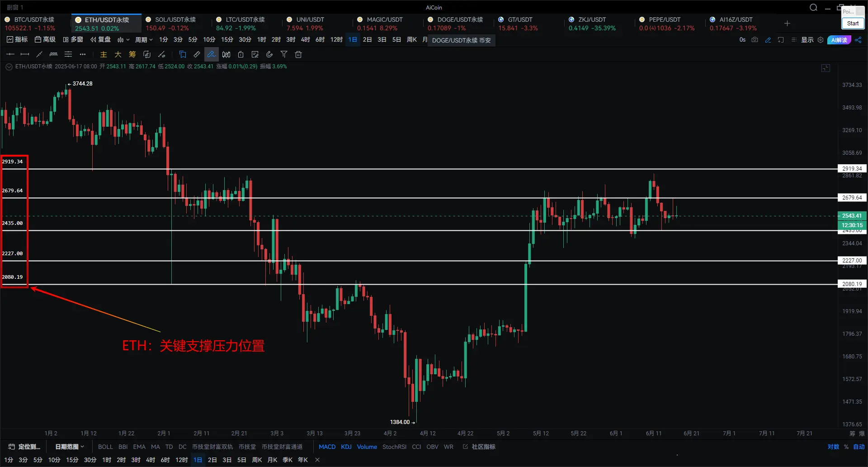The image size is (868, 467).
Task: Open the 显示 display options menu
Action: [x=807, y=40]
